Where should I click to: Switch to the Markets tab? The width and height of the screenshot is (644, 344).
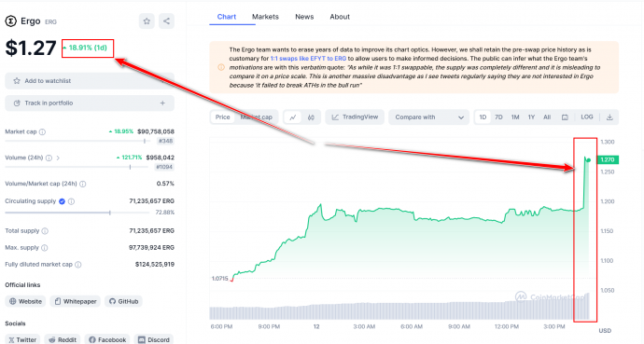tap(265, 17)
